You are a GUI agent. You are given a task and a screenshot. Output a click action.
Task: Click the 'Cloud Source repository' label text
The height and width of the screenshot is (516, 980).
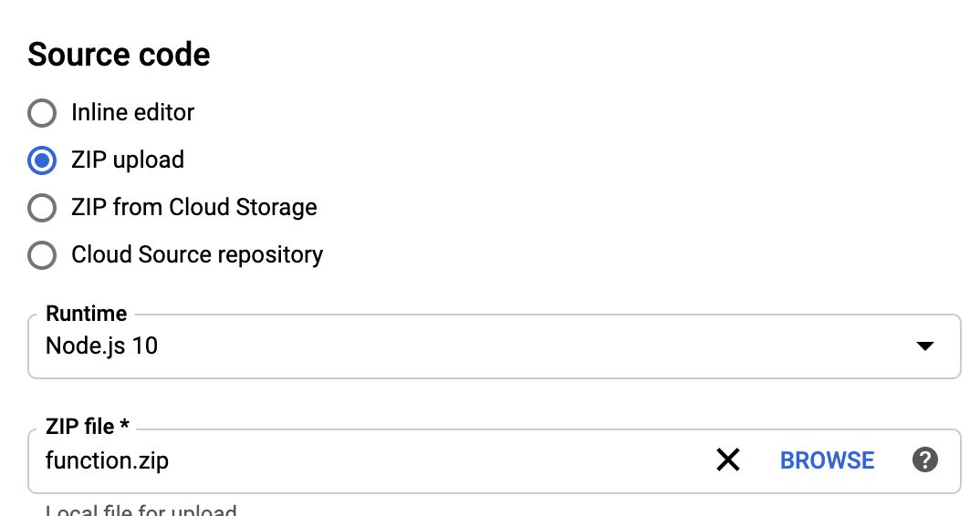click(x=197, y=255)
